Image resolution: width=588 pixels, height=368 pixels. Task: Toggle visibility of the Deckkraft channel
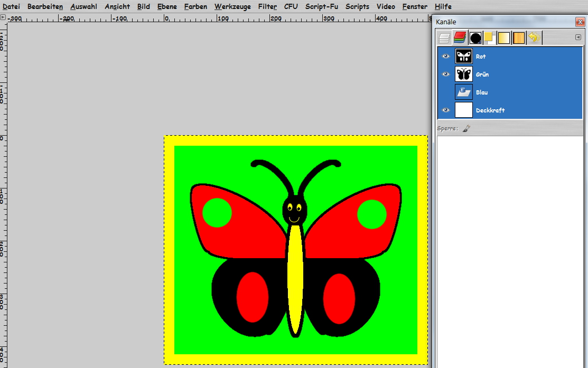[446, 110]
